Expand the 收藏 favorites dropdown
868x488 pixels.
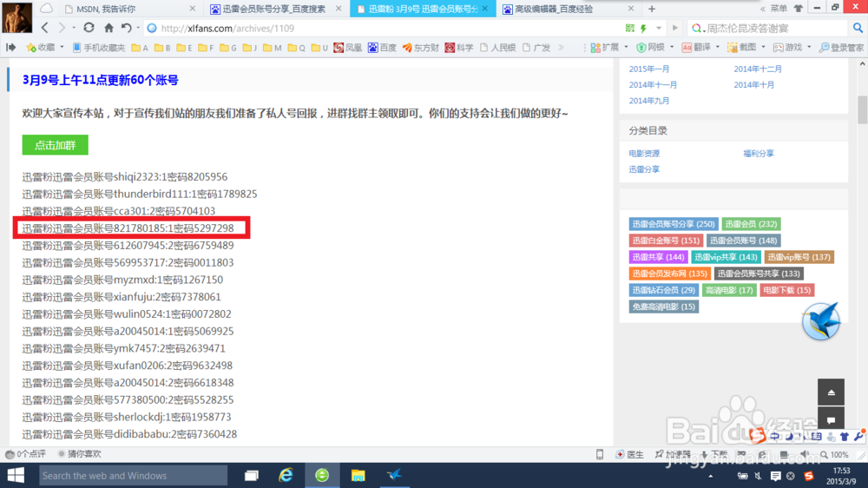(62, 48)
